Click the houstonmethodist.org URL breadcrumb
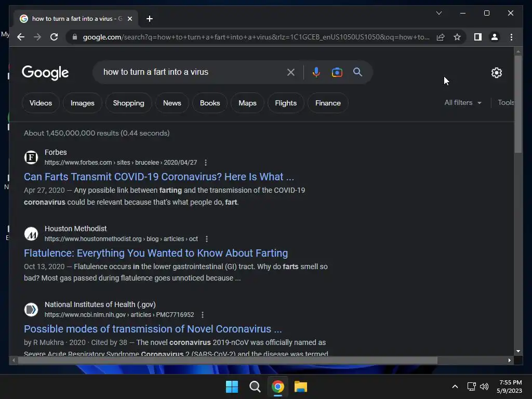 121,239
